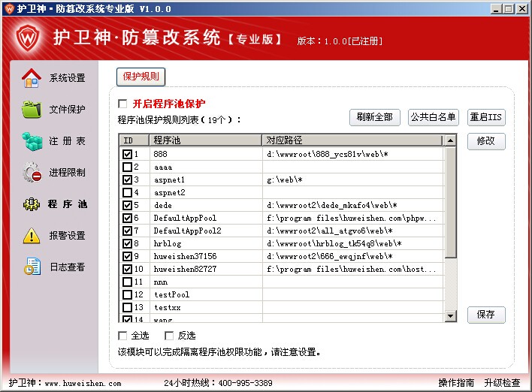
Task: Toggle checkbox for pool aspnet2
Action: click(x=127, y=192)
